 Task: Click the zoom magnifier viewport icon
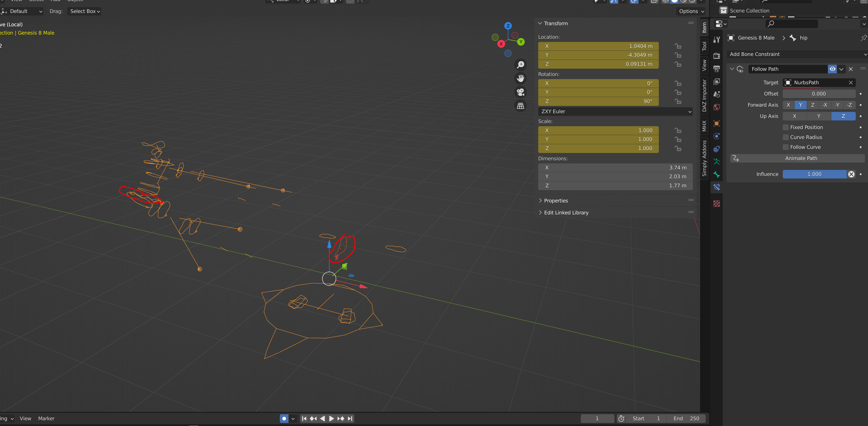521,65
